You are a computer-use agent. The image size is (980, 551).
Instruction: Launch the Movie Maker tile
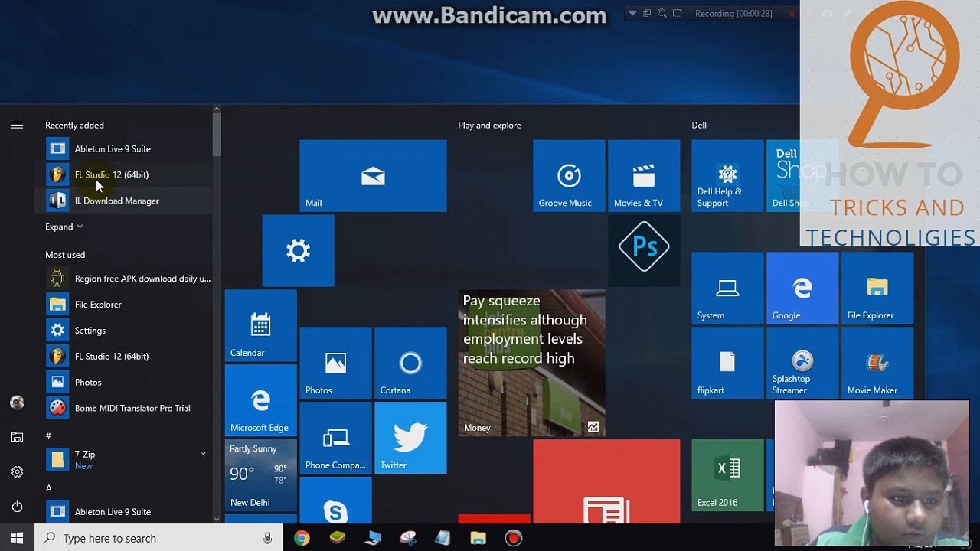(877, 363)
